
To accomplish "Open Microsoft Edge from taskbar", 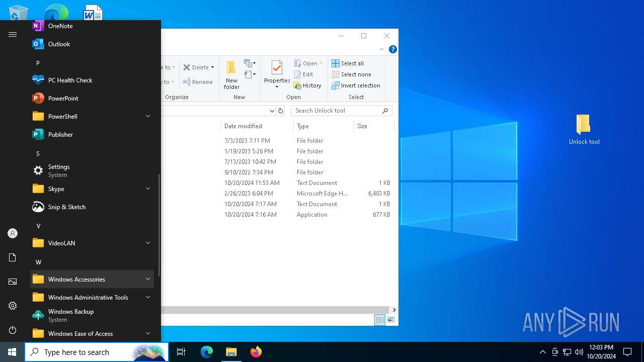I will tap(207, 352).
